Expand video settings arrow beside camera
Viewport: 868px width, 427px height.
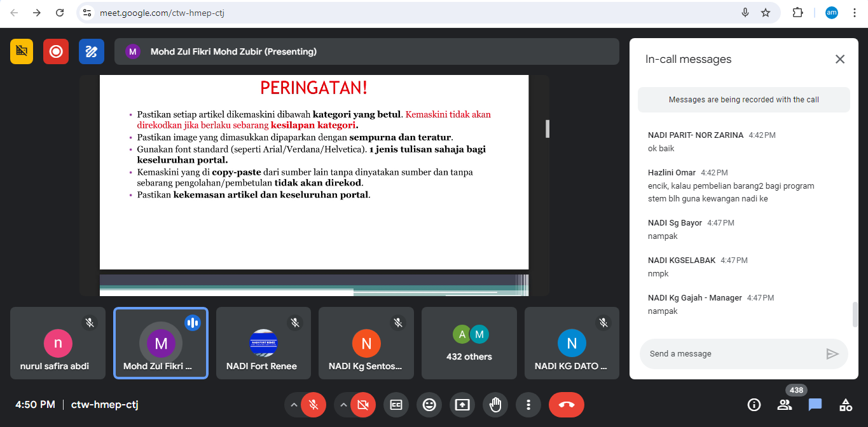343,405
